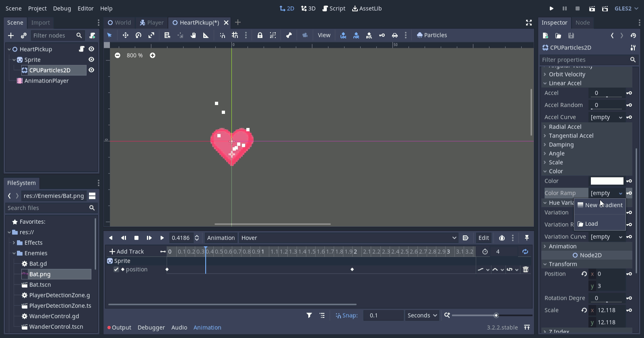
Task: Remove the position track with trash icon
Action: [x=526, y=270]
